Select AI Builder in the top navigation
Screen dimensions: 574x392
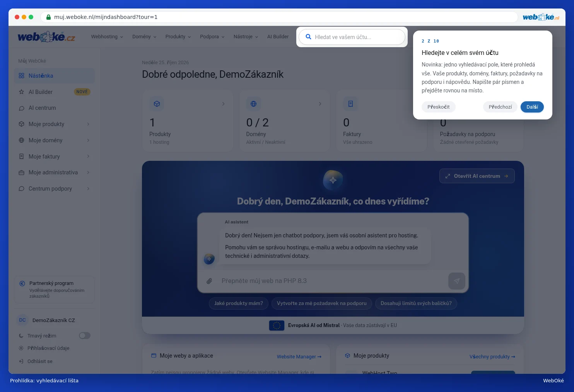tap(278, 37)
